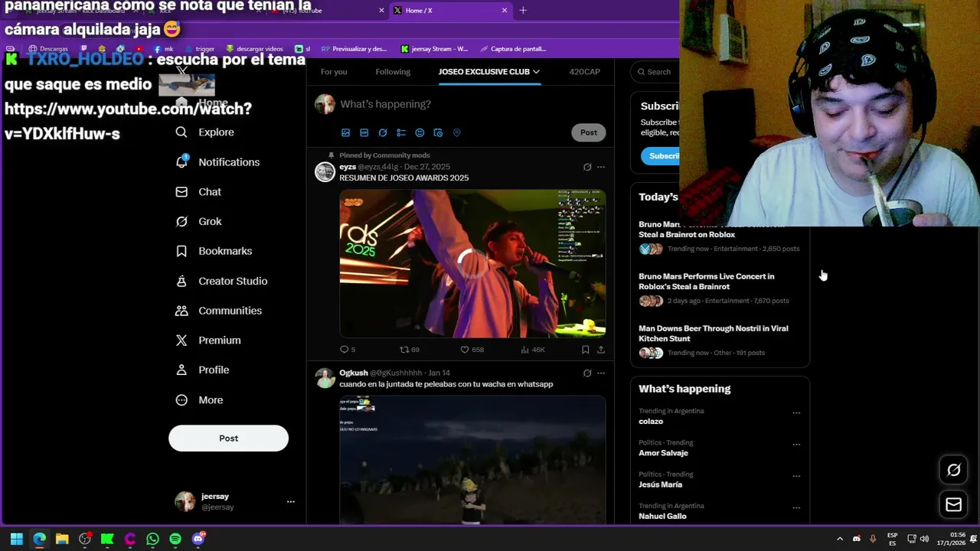Show hidden system tray icons
This screenshot has height=551, width=980.
(x=840, y=539)
